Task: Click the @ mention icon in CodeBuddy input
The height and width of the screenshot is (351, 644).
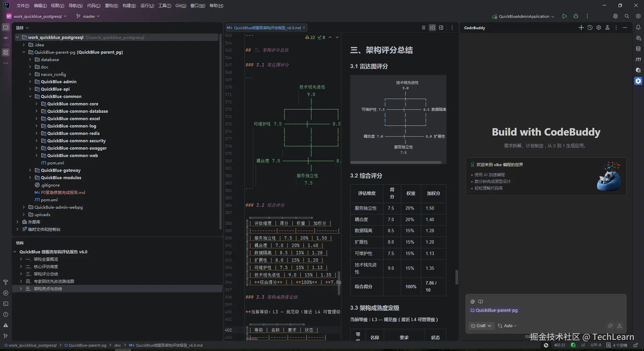Action: (x=473, y=302)
